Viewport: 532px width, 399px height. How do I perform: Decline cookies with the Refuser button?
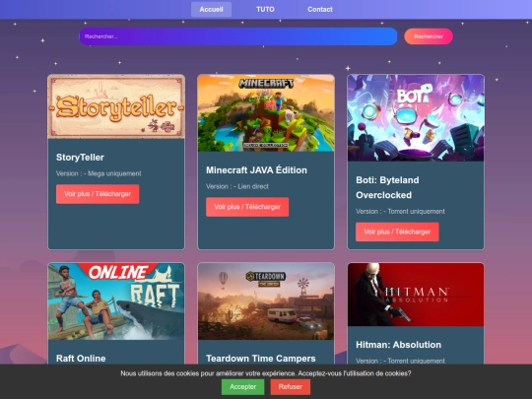tap(290, 387)
